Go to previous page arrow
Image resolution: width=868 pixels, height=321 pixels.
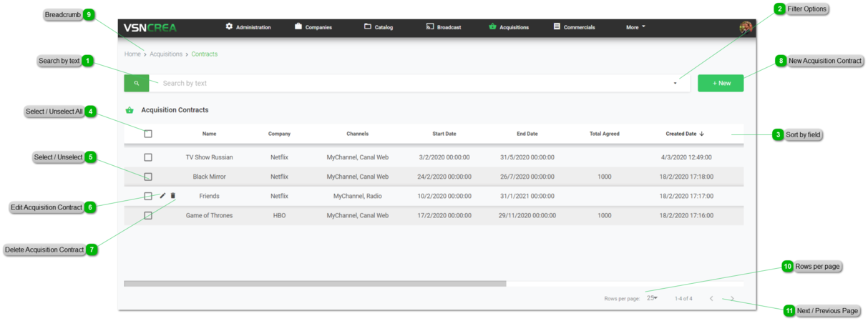(711, 299)
